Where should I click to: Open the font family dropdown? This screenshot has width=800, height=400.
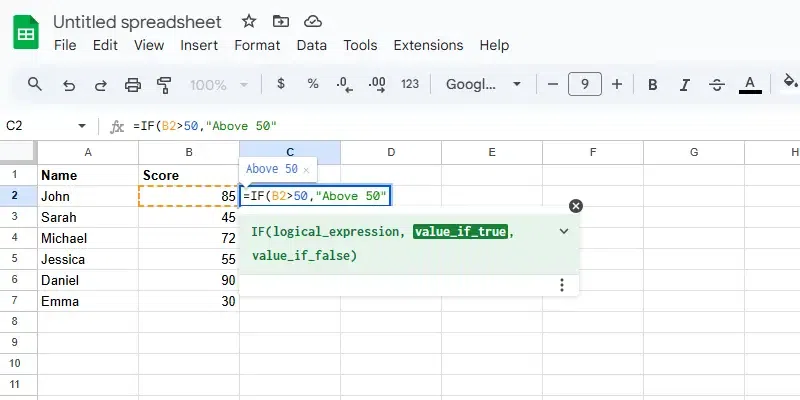(x=483, y=84)
